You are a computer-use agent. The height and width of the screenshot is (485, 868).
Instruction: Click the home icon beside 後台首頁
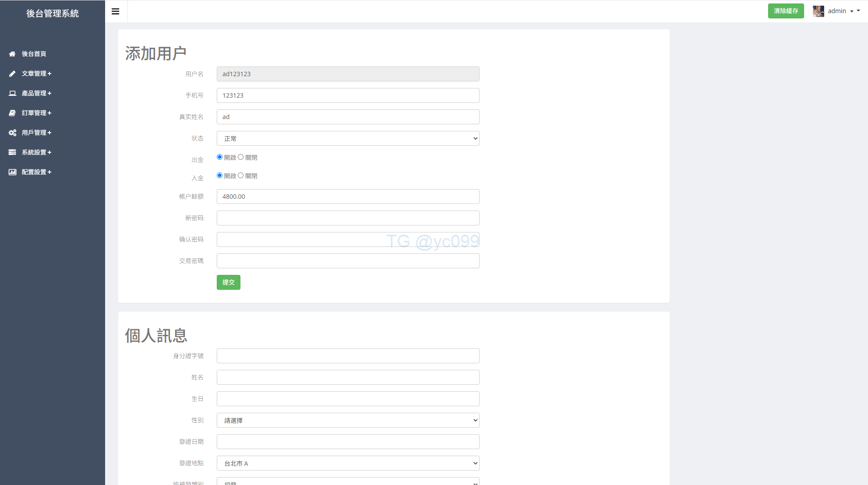(x=12, y=54)
